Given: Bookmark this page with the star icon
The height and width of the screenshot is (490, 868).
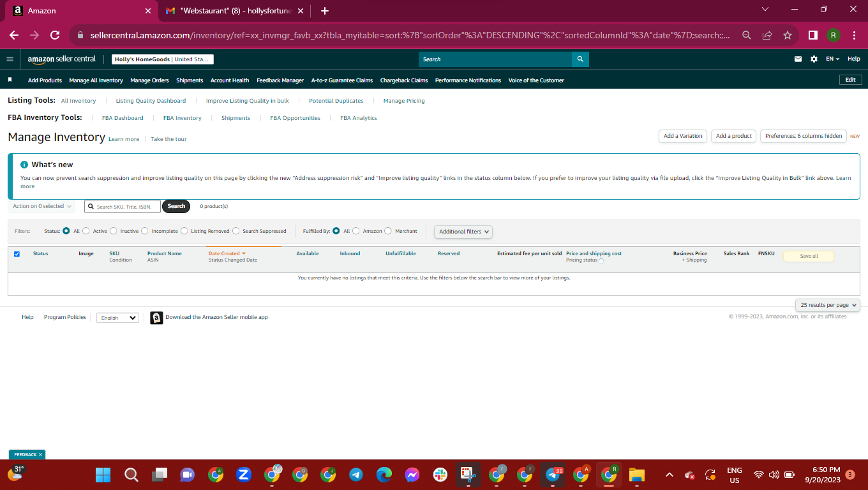Looking at the screenshot, I should click(x=788, y=35).
